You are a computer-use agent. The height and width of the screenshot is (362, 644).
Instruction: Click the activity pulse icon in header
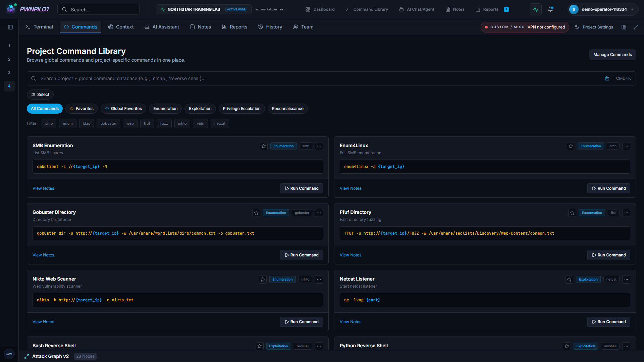pos(536,9)
